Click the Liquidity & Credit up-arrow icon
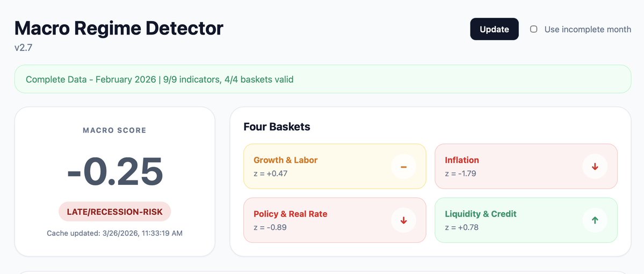Image resolution: width=644 pixels, height=274 pixels. tap(595, 220)
